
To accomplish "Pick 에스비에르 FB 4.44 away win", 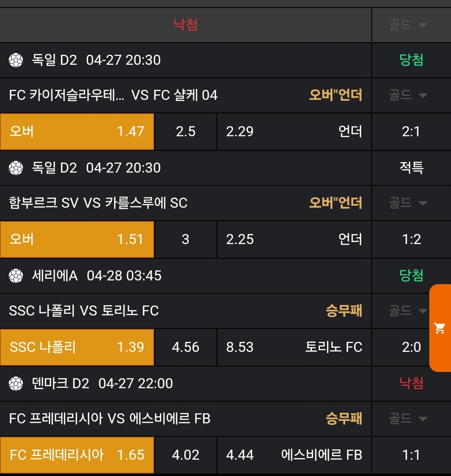I will click(x=294, y=455).
